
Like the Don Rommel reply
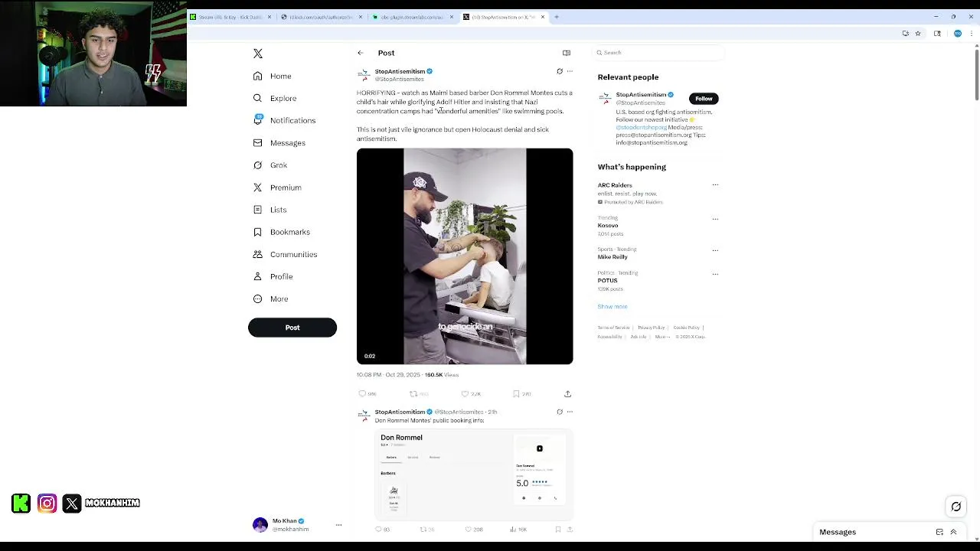pyautogui.click(x=469, y=529)
